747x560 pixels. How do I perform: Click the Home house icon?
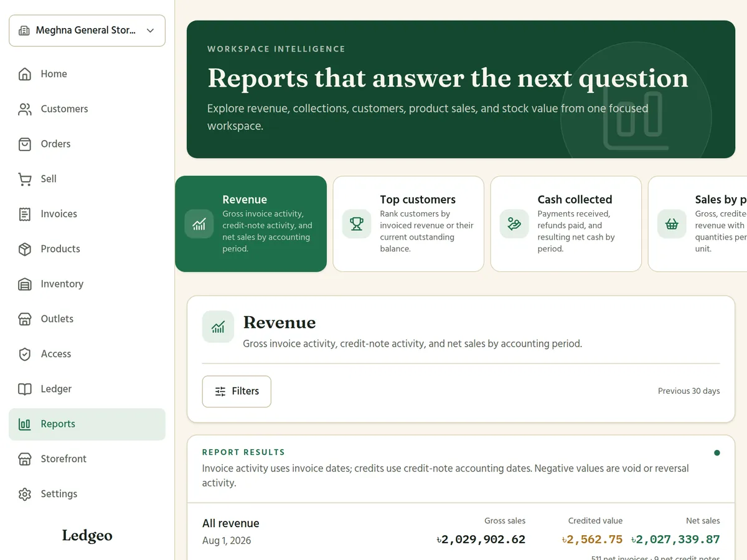(x=25, y=74)
